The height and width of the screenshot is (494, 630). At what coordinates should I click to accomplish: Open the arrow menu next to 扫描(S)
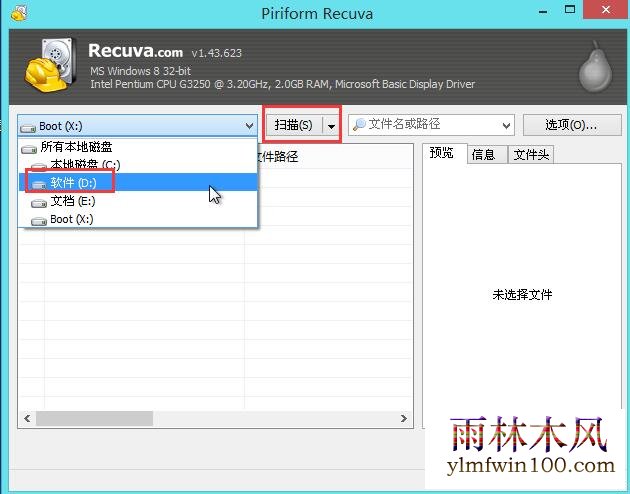pos(331,126)
